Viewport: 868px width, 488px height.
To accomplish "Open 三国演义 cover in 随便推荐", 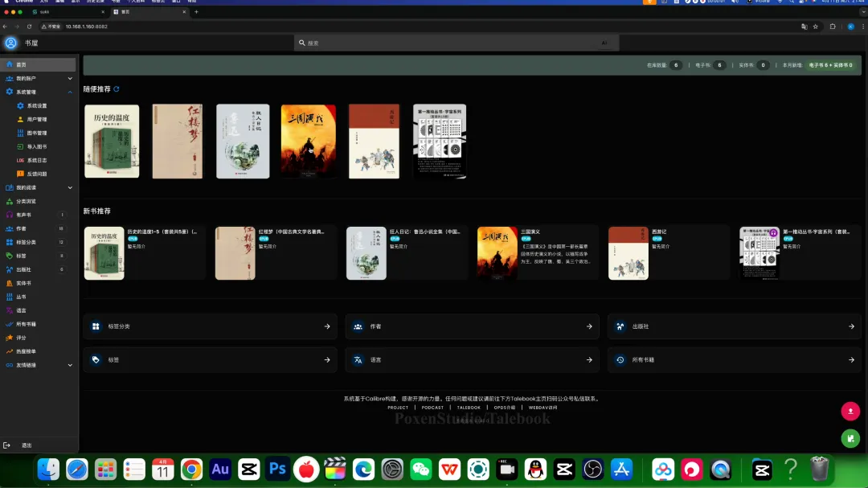I will [x=309, y=141].
